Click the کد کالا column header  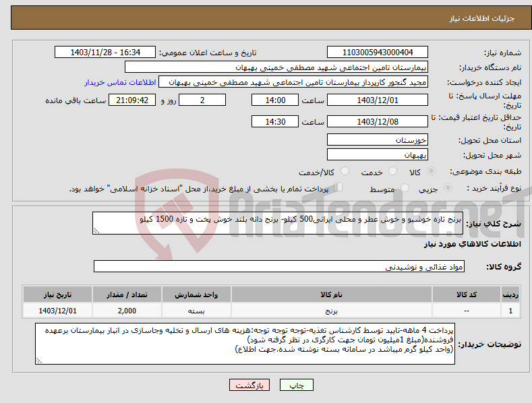pyautogui.click(x=467, y=294)
